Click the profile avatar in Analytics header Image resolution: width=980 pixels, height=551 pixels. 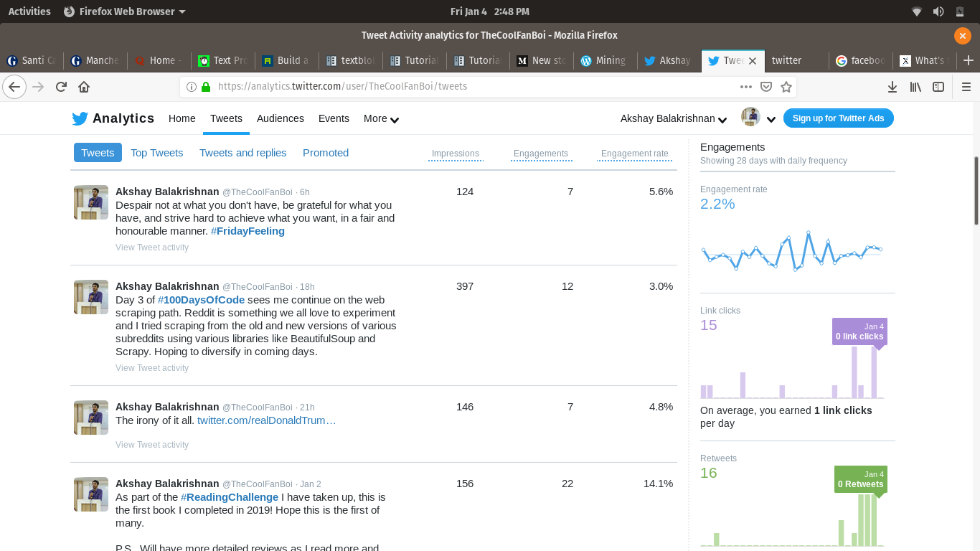click(750, 117)
